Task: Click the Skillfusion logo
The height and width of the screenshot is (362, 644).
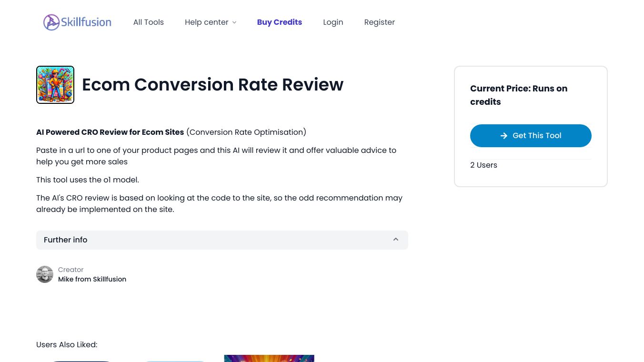Action: point(77,22)
